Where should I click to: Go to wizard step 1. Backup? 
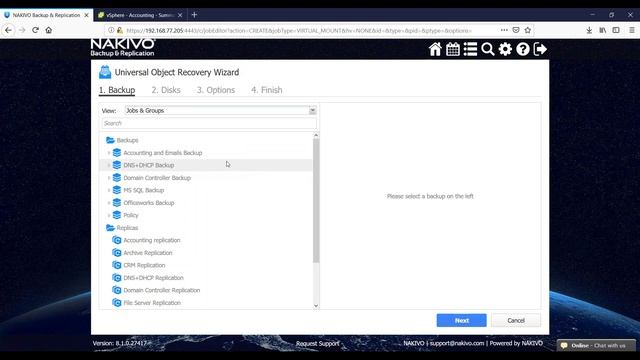pos(117,90)
